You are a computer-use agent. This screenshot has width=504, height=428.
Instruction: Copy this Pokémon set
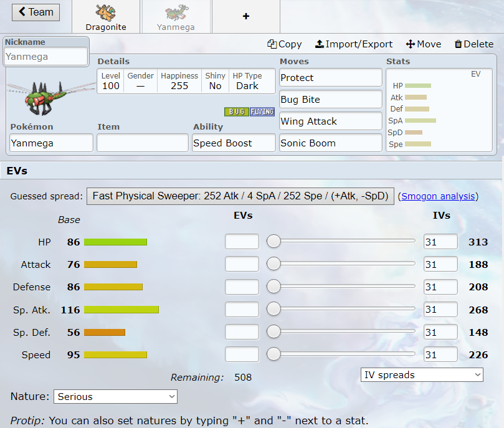coord(285,44)
